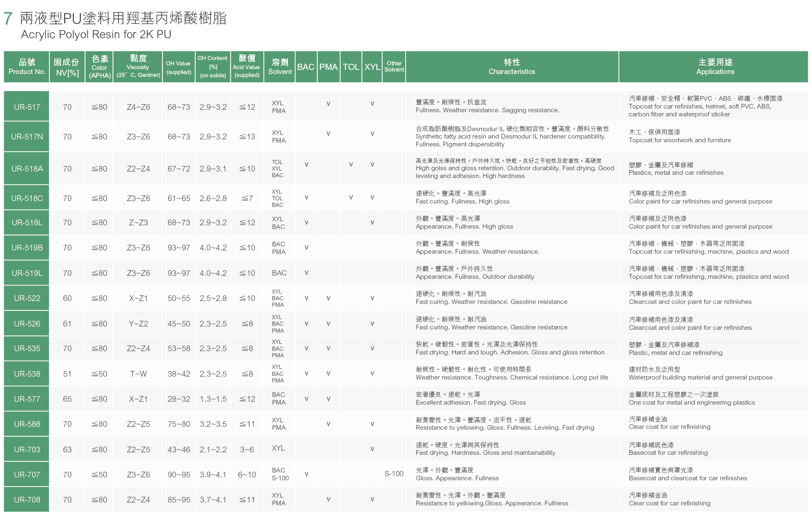Click the Acrylic Polyol Resin subtitle text
The width and height of the screenshot is (812, 528).
click(x=96, y=35)
